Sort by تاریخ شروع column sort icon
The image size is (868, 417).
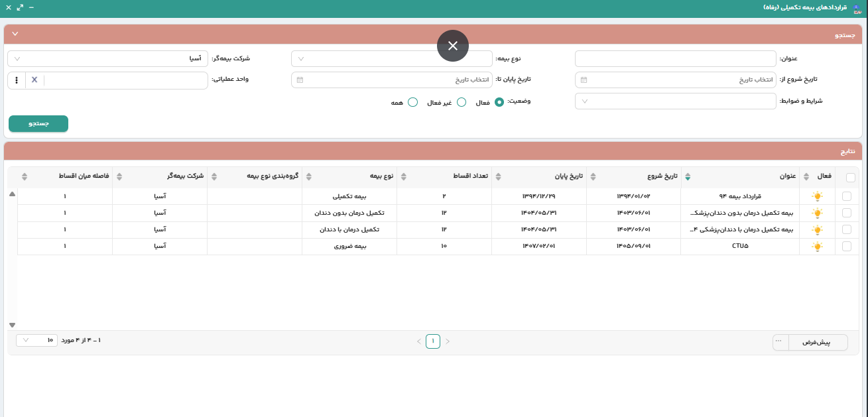tap(688, 176)
